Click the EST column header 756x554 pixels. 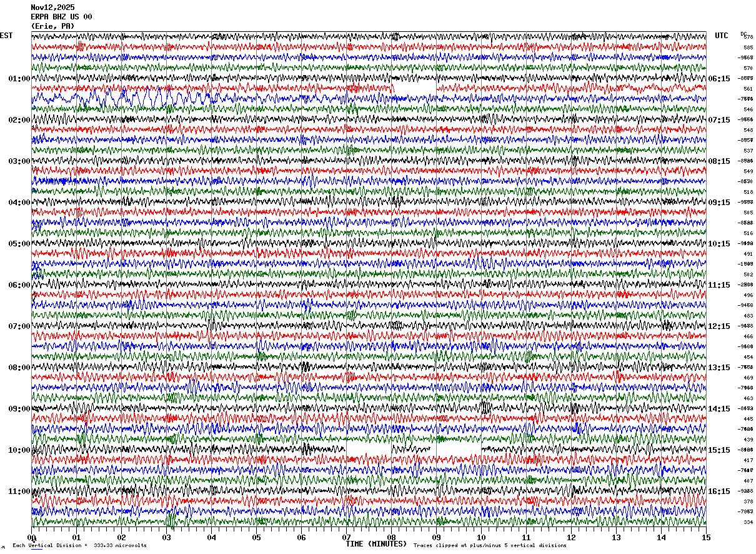(6, 36)
